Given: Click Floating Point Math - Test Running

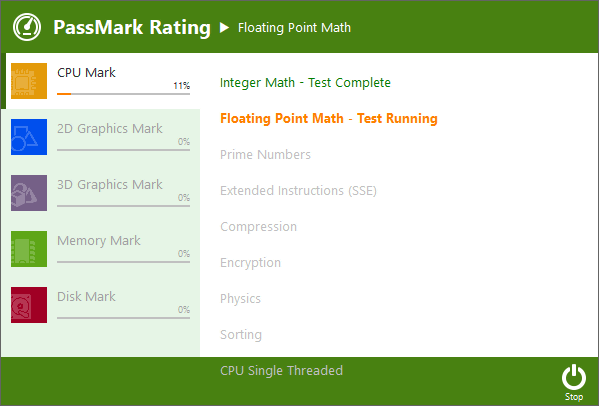Looking at the screenshot, I should pyautogui.click(x=329, y=118).
